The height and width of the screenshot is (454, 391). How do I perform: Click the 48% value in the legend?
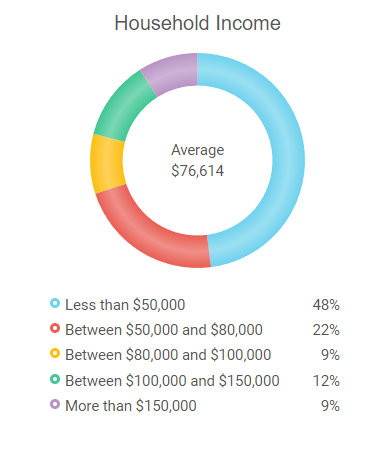326,305
